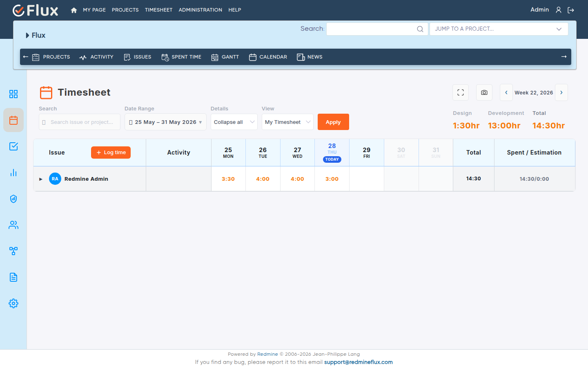Open My Page menu
This screenshot has height=368, width=588.
94,10
